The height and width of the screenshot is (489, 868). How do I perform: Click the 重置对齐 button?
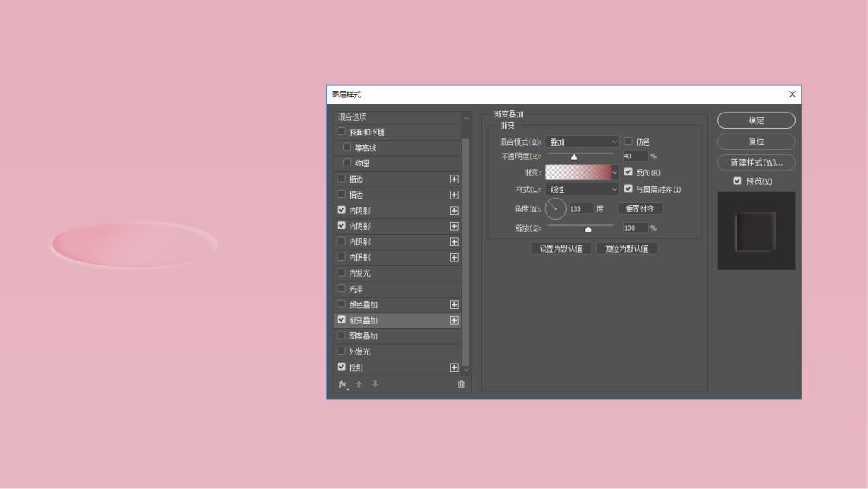point(640,209)
